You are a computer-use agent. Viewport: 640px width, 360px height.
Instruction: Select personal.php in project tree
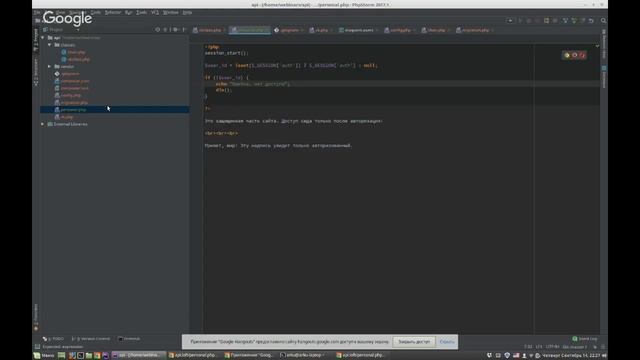[x=73, y=110]
